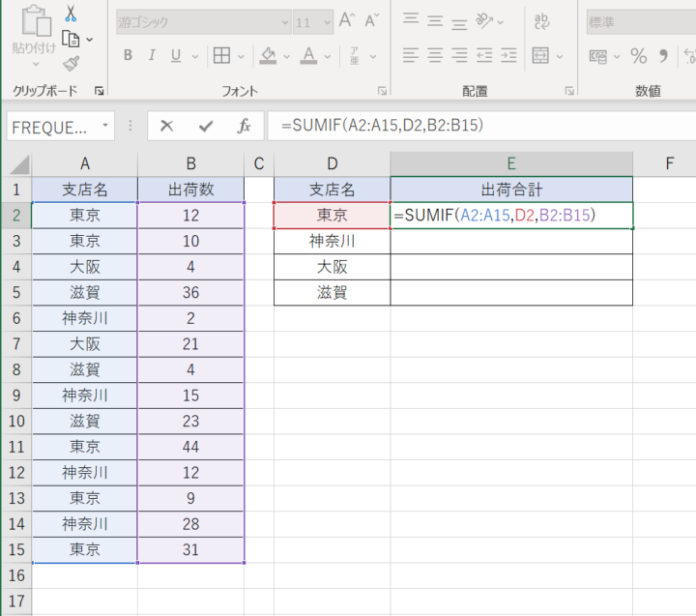Click the Select All corner triangle

click(x=19, y=164)
